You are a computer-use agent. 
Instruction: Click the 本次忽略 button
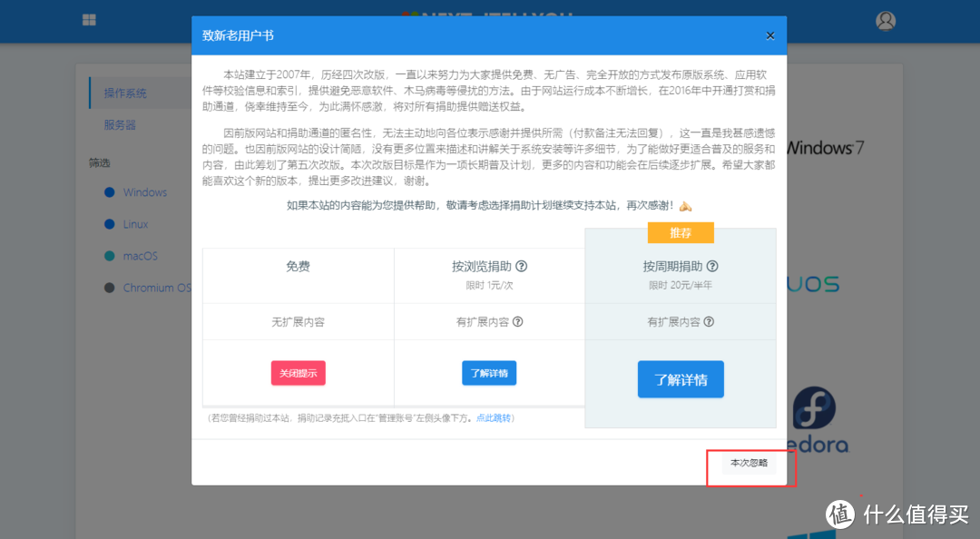(x=749, y=463)
